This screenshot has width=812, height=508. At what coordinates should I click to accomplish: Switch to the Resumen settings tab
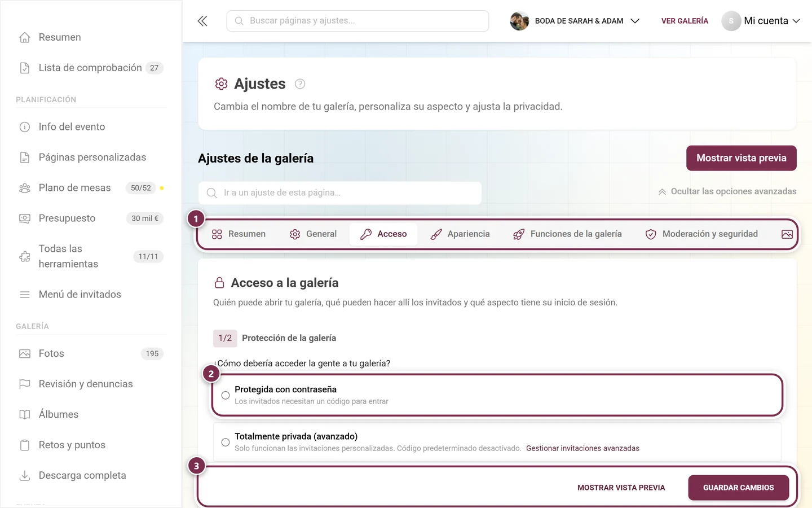point(239,234)
